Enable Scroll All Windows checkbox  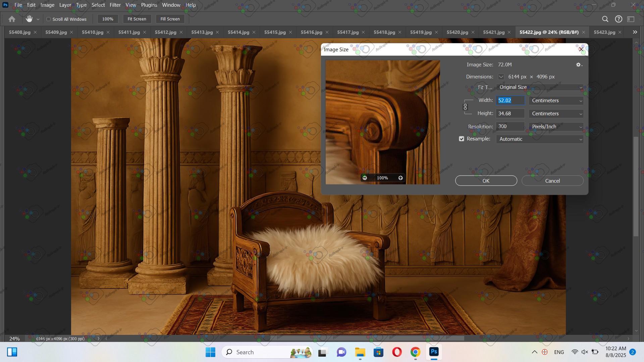point(49,19)
